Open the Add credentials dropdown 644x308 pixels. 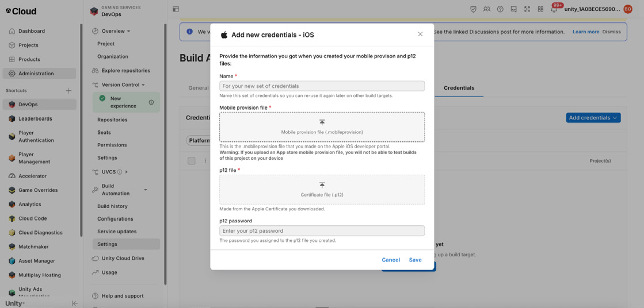click(x=593, y=118)
